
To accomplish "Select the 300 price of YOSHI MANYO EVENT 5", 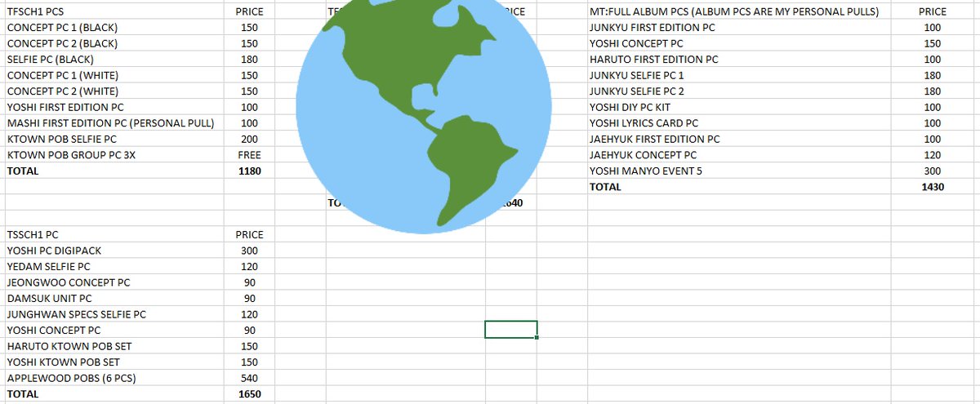I will (x=932, y=171).
